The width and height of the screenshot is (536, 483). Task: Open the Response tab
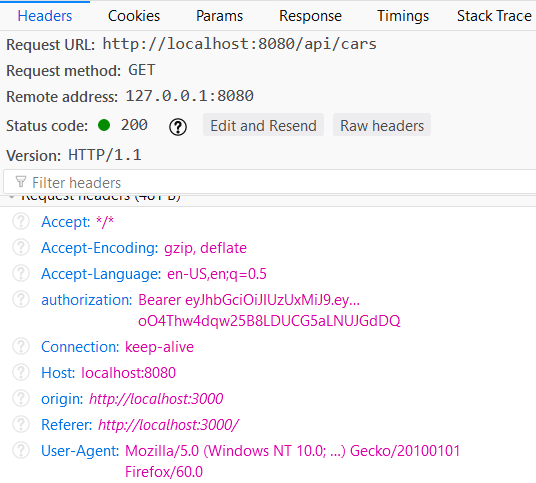(x=310, y=16)
